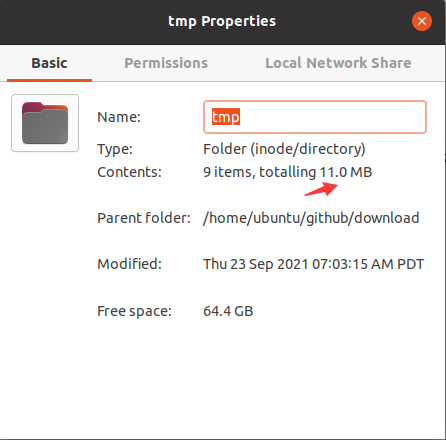
Task: Click the red arrow annotation
Action: click(x=321, y=189)
